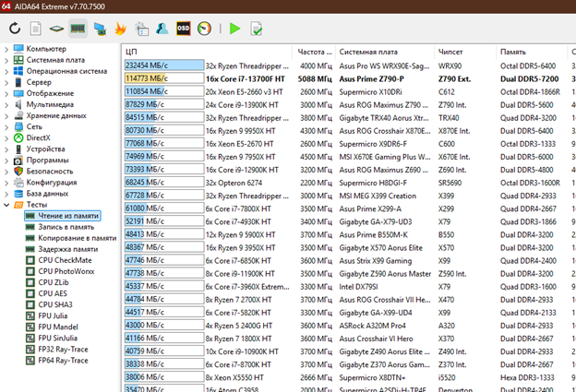Start the benchmark with green play button
The width and height of the screenshot is (576, 392).
234,29
